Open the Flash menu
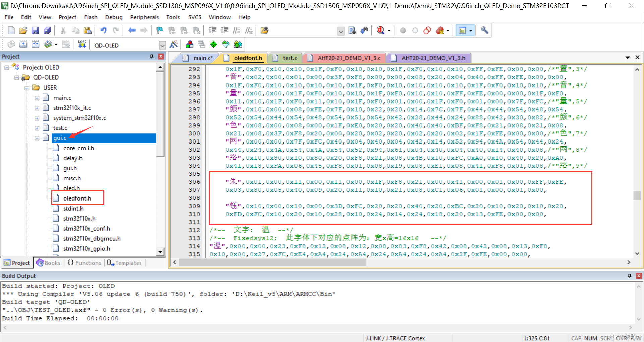Screen dimensions: 644x342 pos(91,17)
